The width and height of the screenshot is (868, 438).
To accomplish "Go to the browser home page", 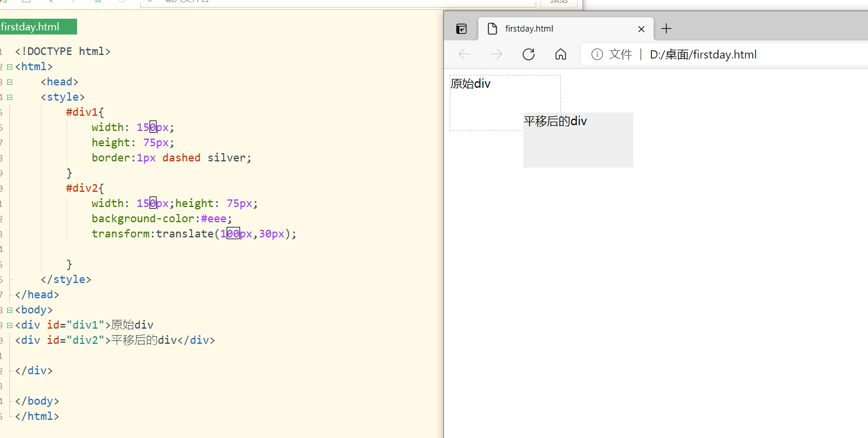I will coord(561,54).
